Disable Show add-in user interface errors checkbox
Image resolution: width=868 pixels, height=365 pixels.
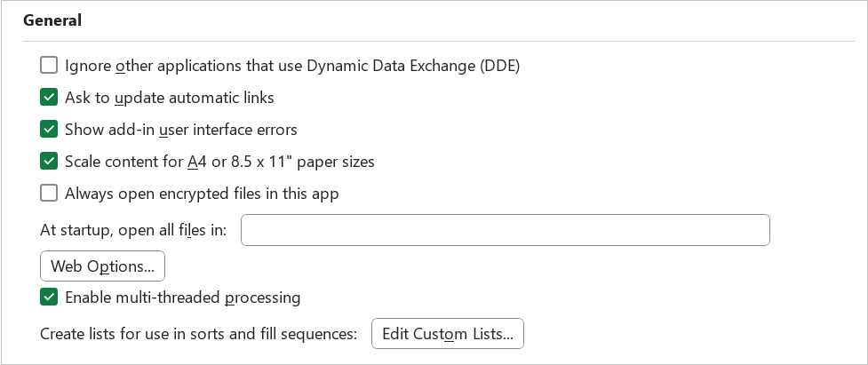[49, 130]
